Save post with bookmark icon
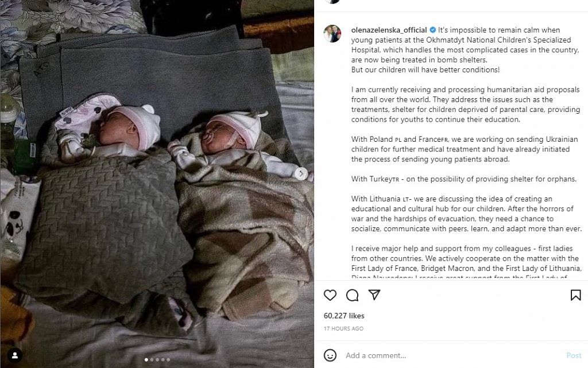Viewport: 588px width, 368px height. [x=575, y=295]
